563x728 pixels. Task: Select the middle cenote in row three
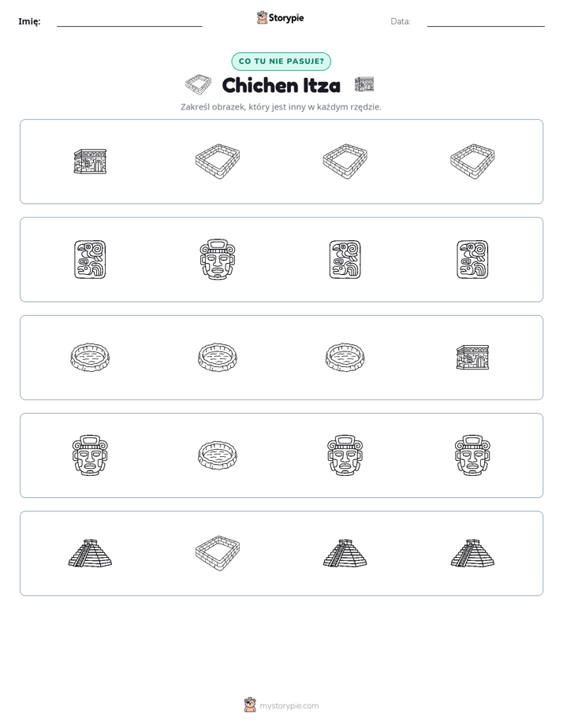point(218,358)
